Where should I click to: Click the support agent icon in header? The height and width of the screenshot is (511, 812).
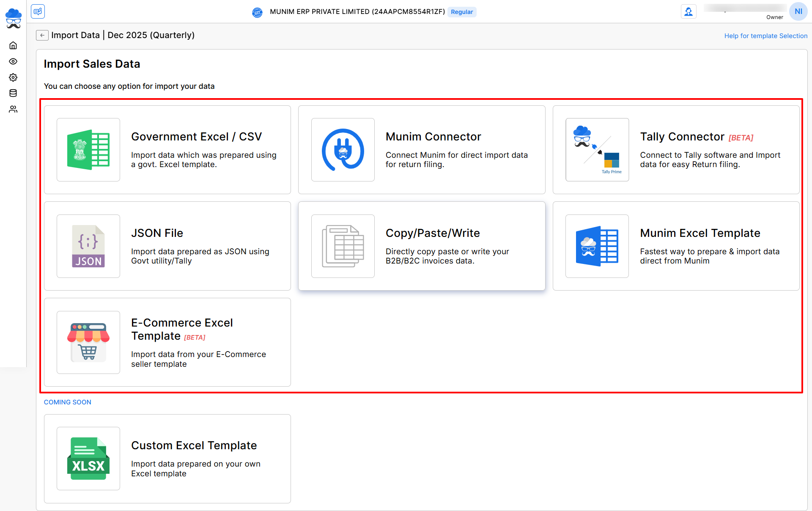(x=689, y=11)
